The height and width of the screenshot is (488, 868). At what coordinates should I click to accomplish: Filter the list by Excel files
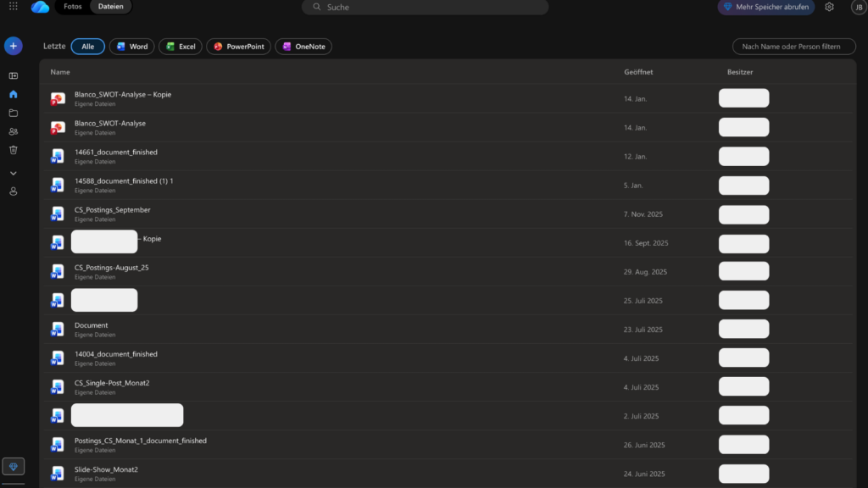click(181, 47)
